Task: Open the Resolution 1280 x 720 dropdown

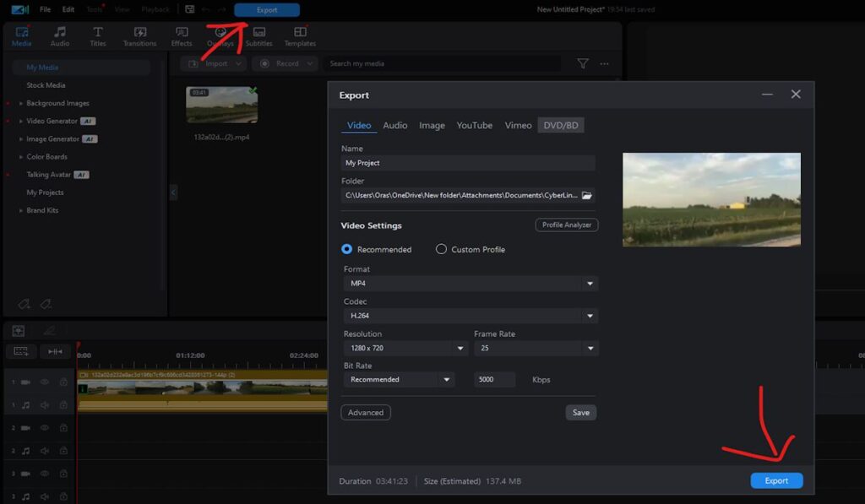Action: pyautogui.click(x=405, y=348)
